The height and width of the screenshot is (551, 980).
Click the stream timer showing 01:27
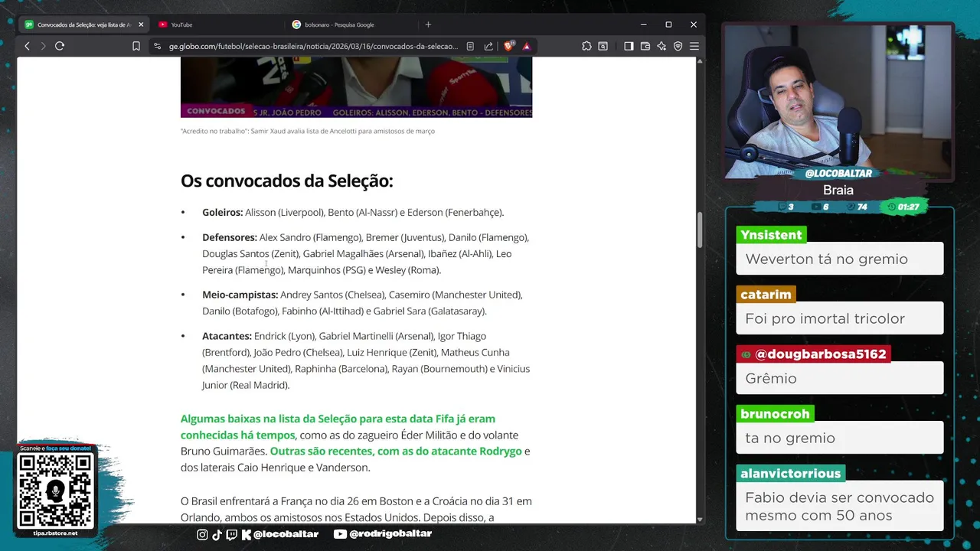903,207
